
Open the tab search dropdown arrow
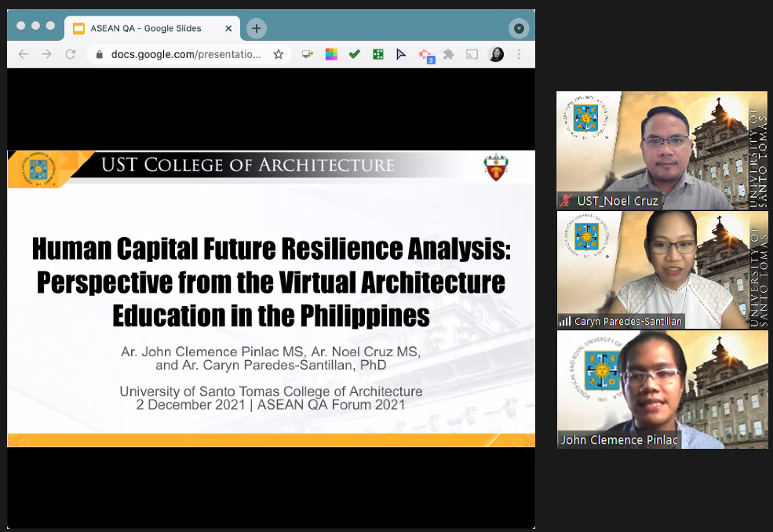coord(519,28)
